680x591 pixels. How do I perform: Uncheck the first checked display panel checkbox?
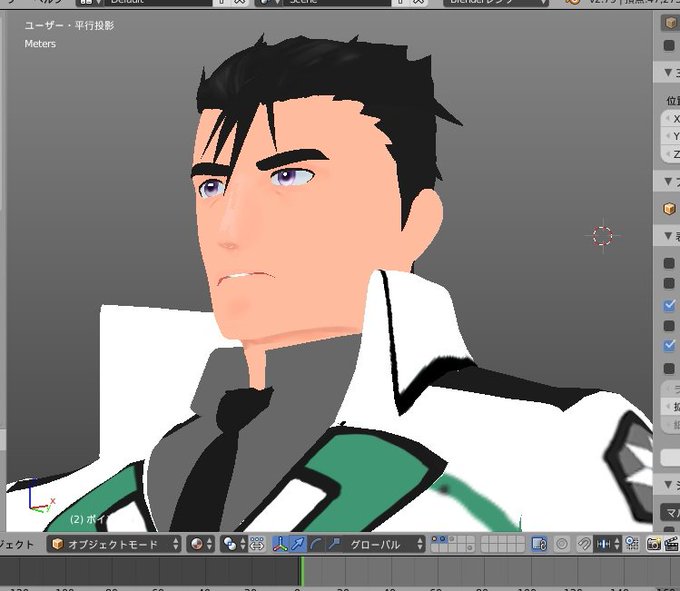click(x=669, y=305)
